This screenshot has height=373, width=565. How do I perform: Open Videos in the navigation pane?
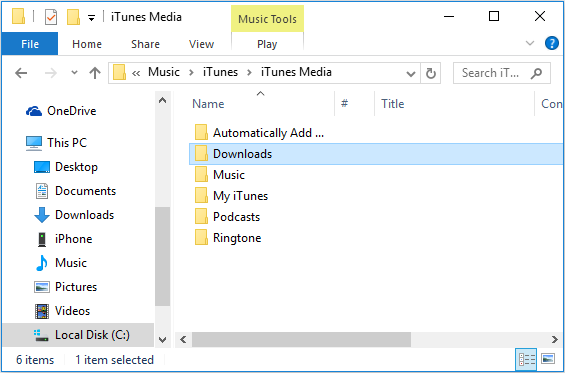[62, 311]
